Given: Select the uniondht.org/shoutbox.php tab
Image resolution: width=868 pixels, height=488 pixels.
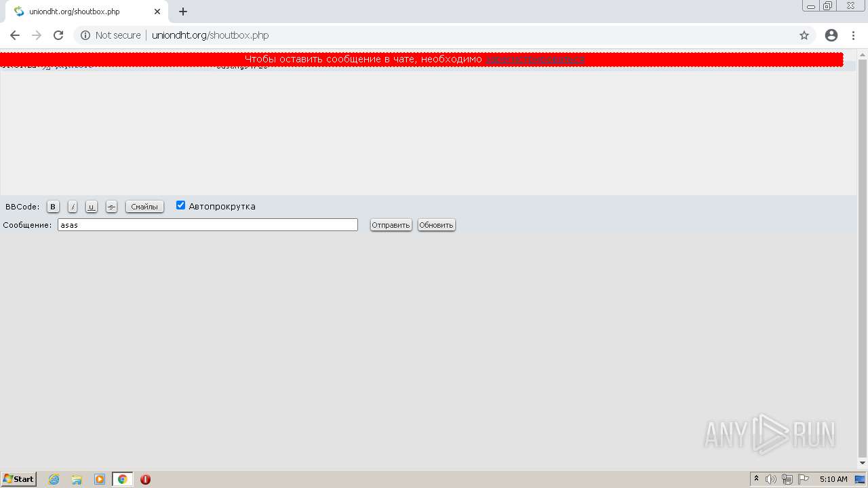Looking at the screenshot, I should click(85, 12).
